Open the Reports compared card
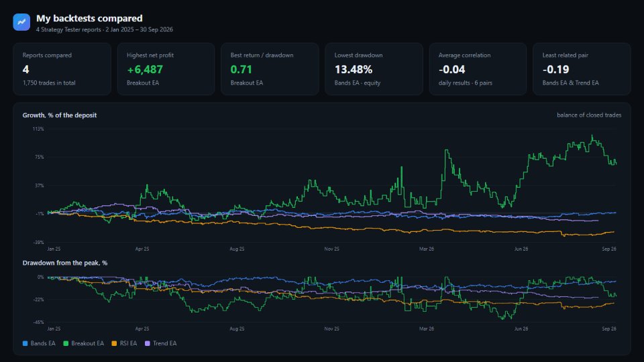644x362 pixels. tap(62, 69)
